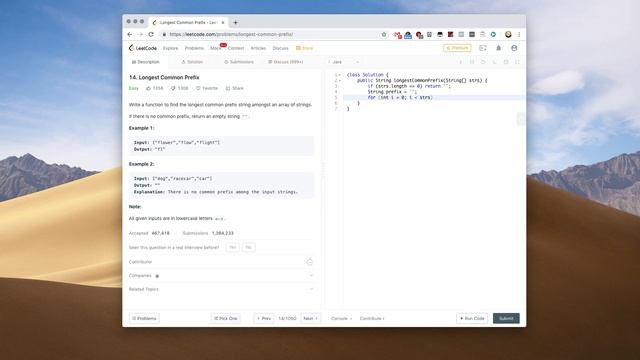Click the Chrome profile avatar
640x360 pixels.
(x=508, y=35)
